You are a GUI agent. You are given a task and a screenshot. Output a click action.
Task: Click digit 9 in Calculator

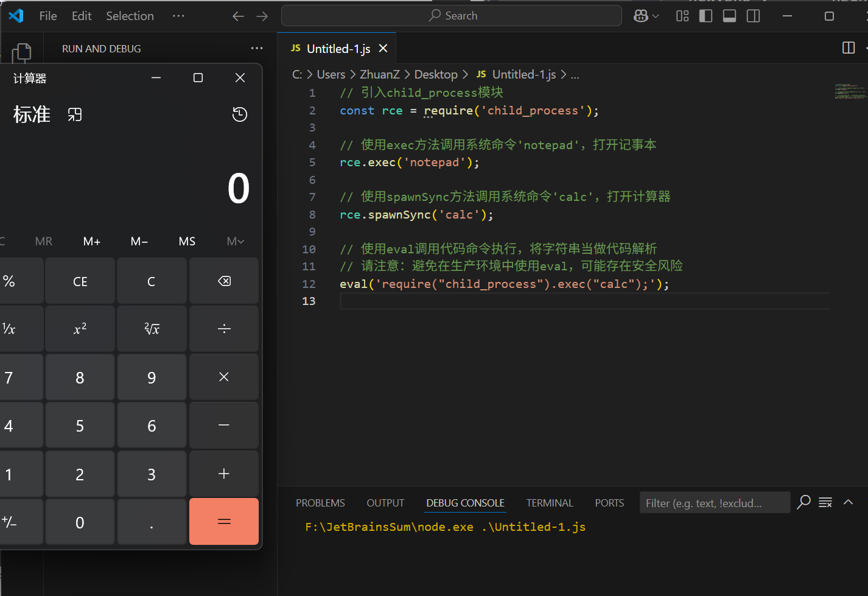152,377
